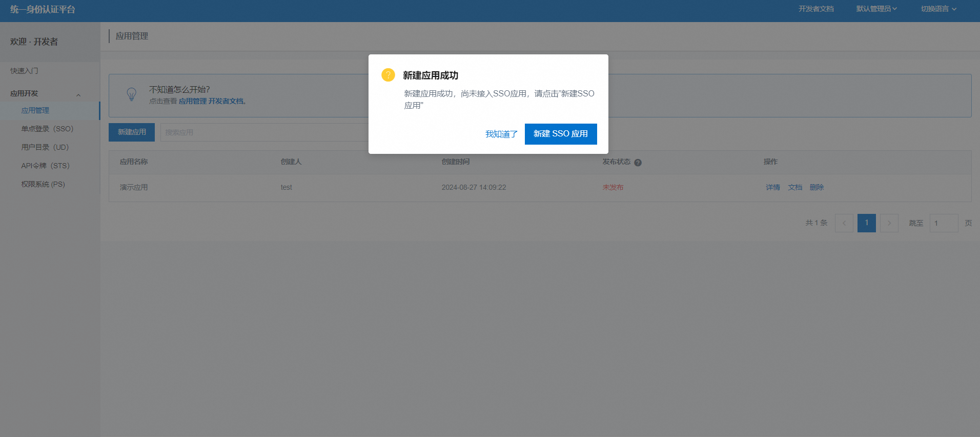The height and width of the screenshot is (437, 980).
Task: Collapse the 应用开发 sidebar section
Action: coord(78,95)
